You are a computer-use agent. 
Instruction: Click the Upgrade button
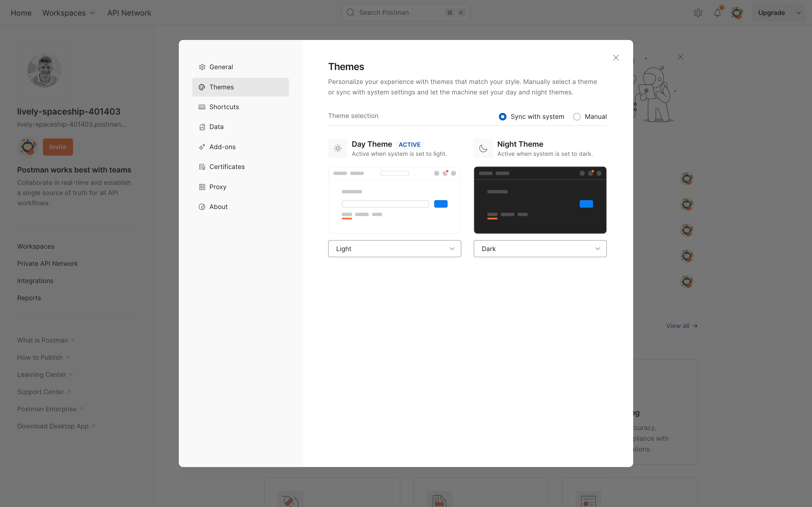[771, 13]
